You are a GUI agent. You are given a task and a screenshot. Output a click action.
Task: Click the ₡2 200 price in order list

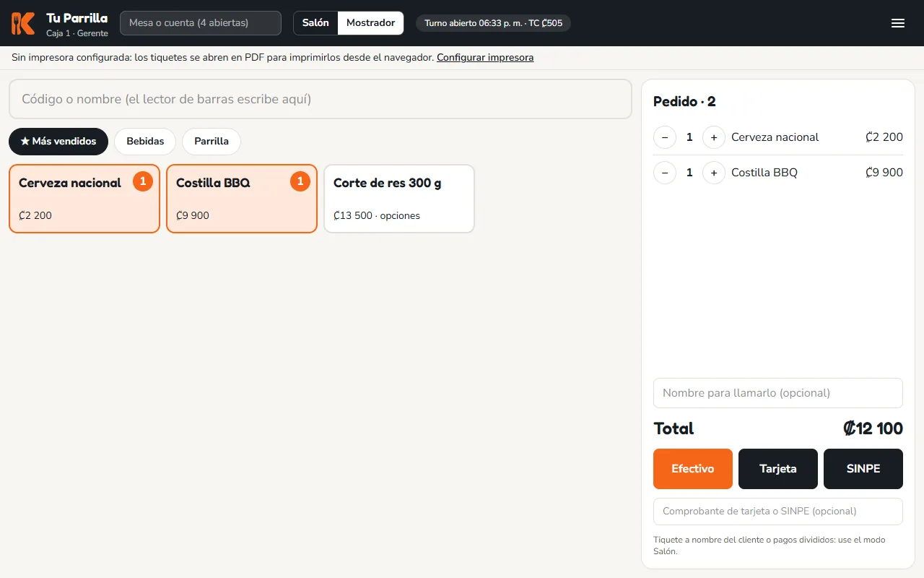(884, 137)
